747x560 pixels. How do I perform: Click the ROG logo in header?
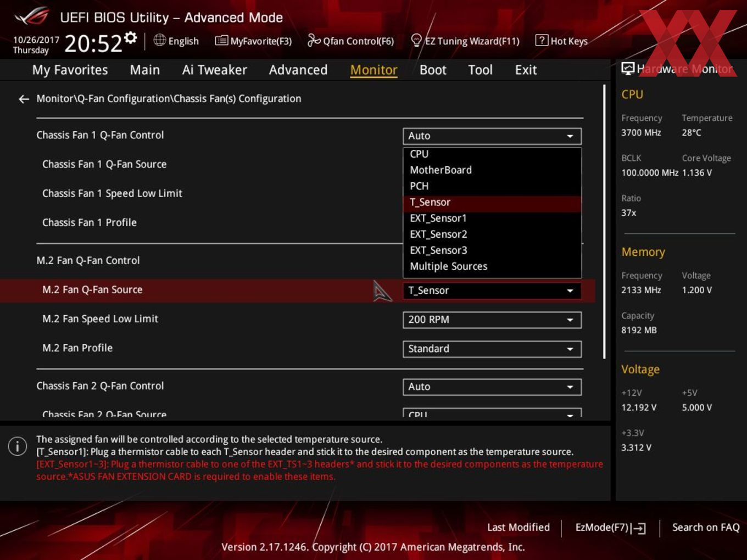coord(32,16)
